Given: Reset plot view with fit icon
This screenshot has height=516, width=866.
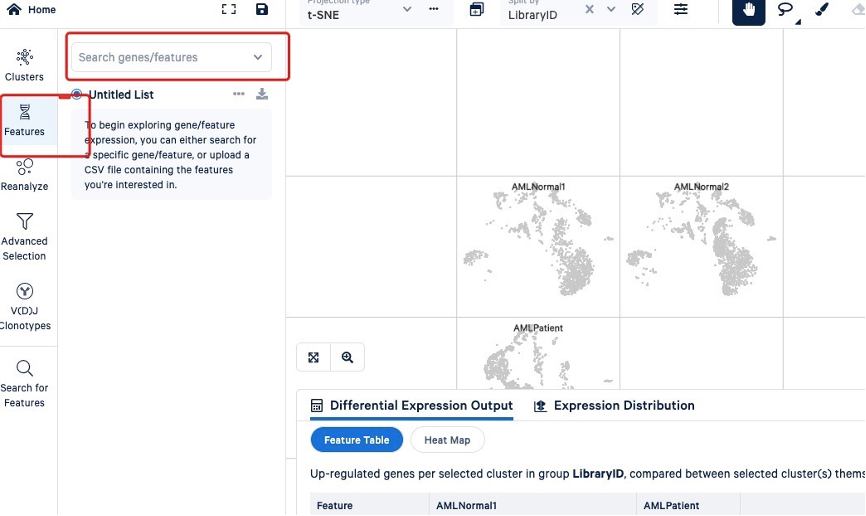Looking at the screenshot, I should [314, 357].
